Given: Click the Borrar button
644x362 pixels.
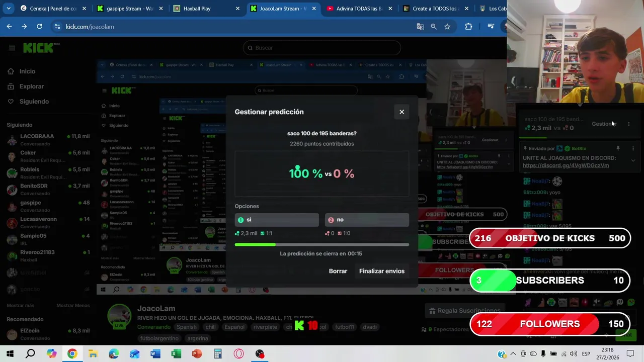Looking at the screenshot, I should [x=338, y=271].
